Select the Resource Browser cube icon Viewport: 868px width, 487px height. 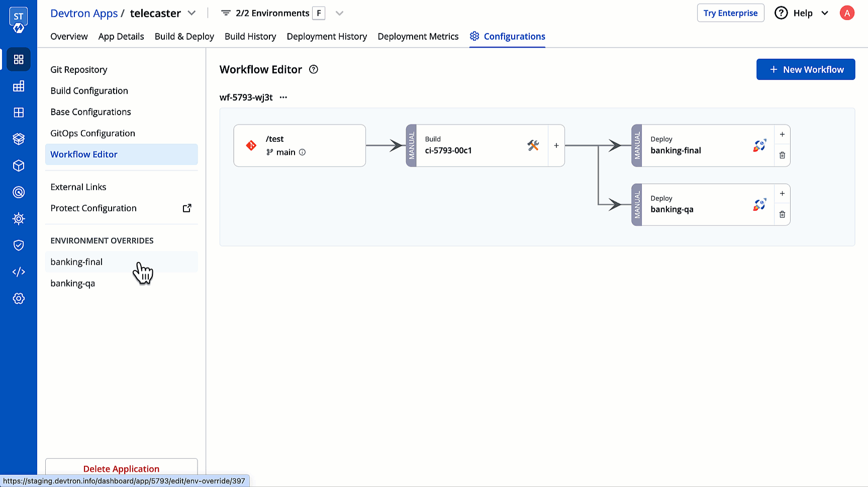pyautogui.click(x=19, y=166)
